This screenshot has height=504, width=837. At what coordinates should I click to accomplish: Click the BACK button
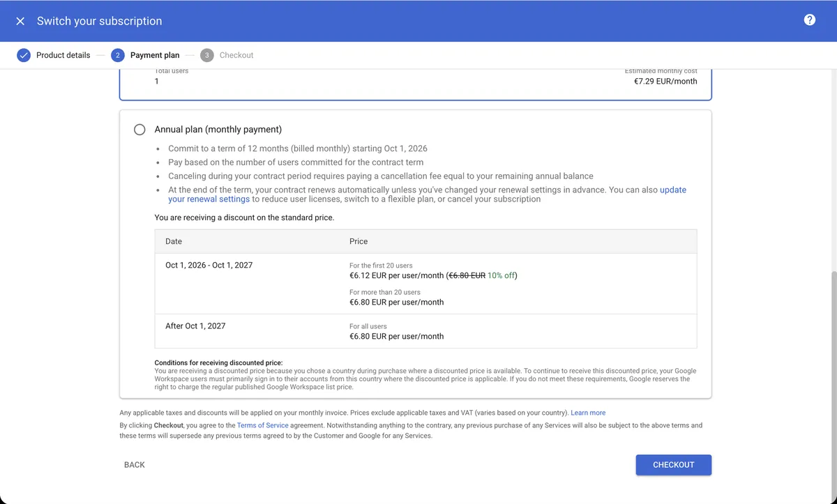pos(135,465)
